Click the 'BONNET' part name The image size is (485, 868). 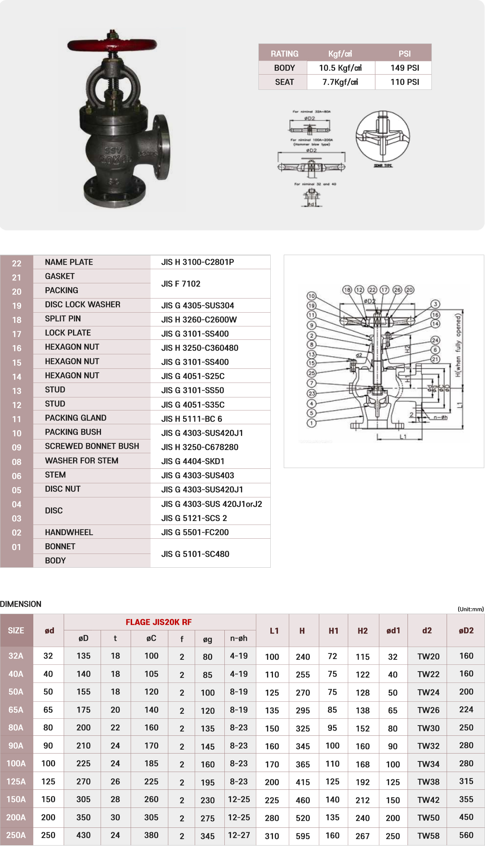[60, 546]
